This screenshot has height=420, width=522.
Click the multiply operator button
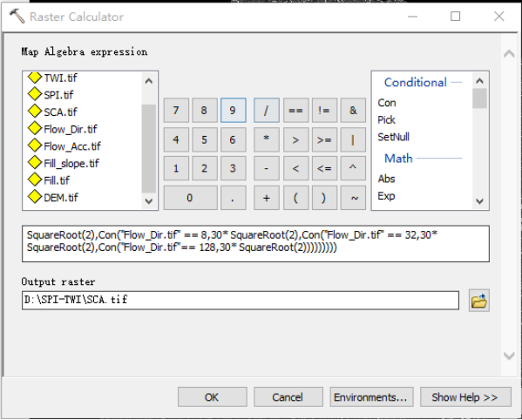coord(267,139)
